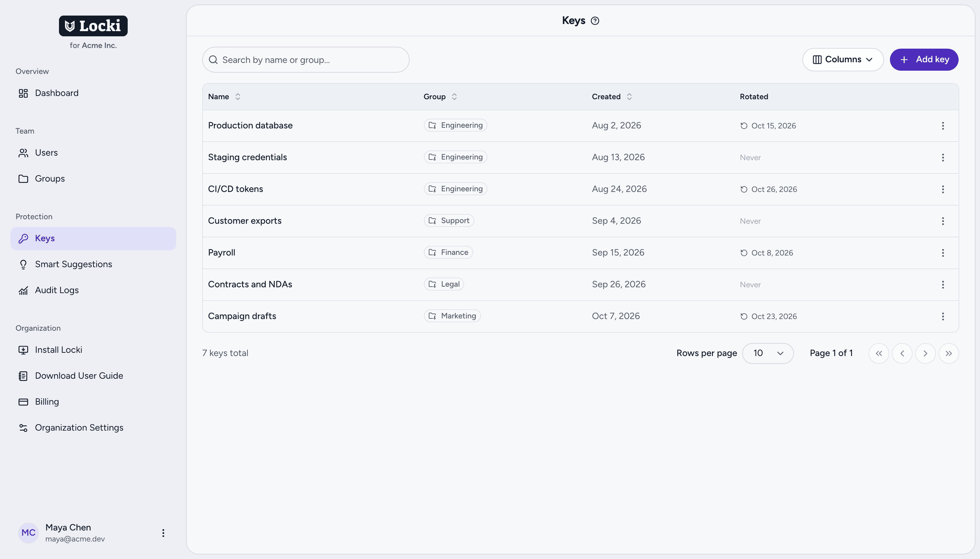
Task: Click the Finance group tag
Action: (x=448, y=252)
